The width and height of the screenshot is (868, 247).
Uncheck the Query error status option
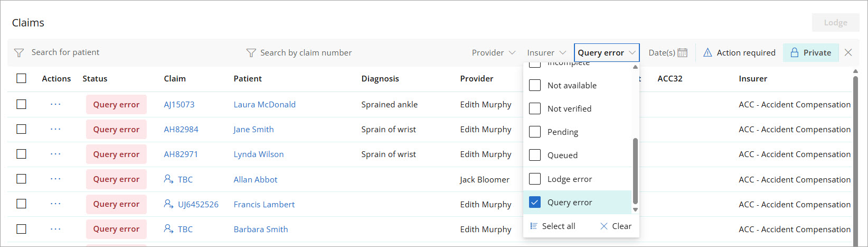coord(535,202)
